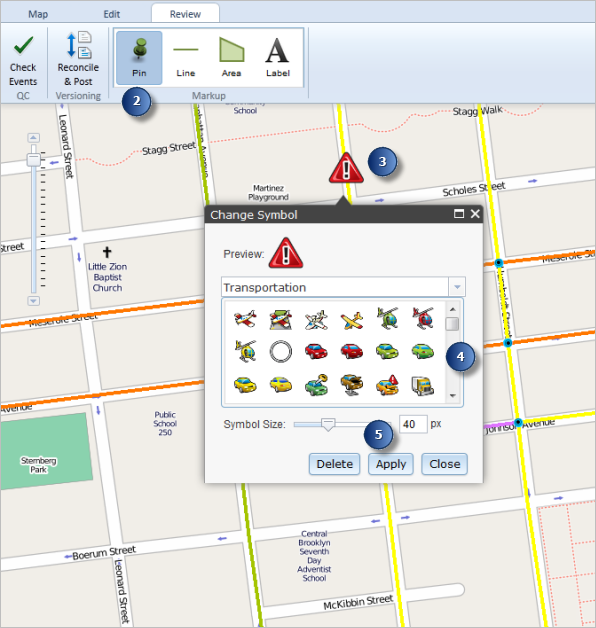Select the Pin markup tool

click(x=139, y=58)
